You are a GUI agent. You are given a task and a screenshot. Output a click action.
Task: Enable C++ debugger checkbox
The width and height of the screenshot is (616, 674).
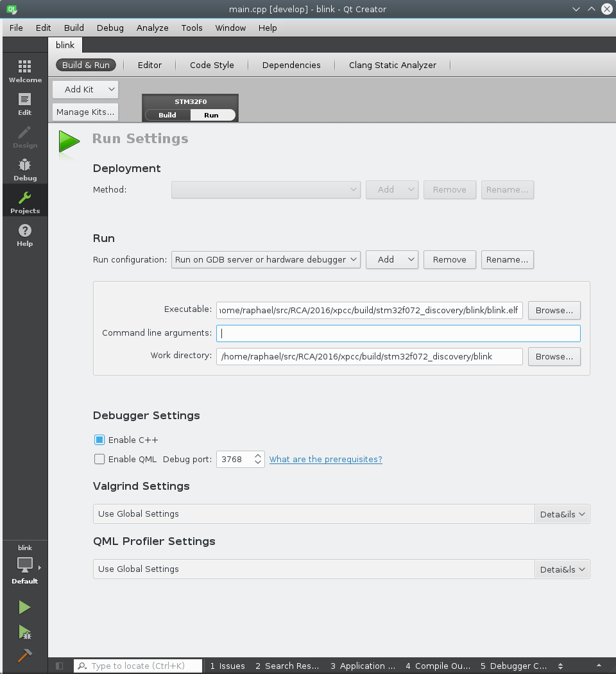click(99, 440)
